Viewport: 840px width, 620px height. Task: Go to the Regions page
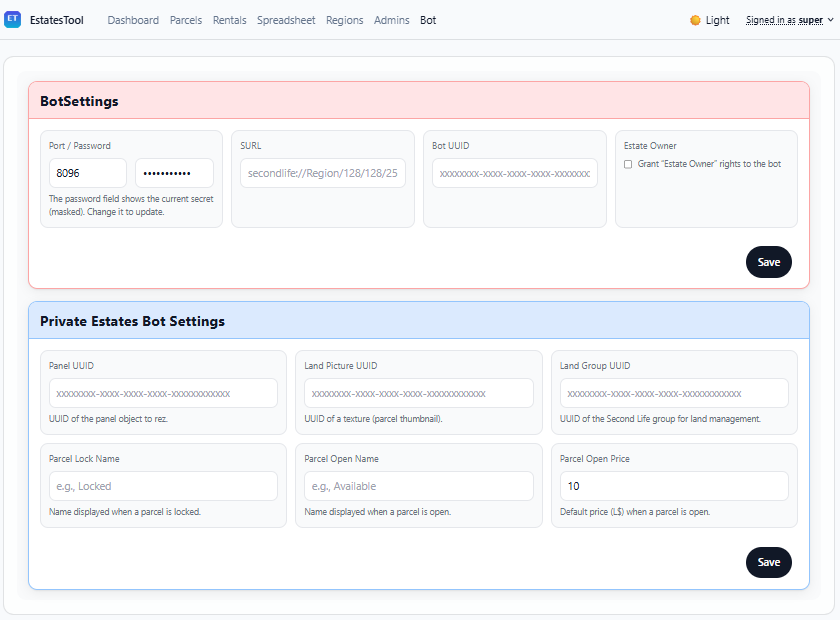click(344, 19)
